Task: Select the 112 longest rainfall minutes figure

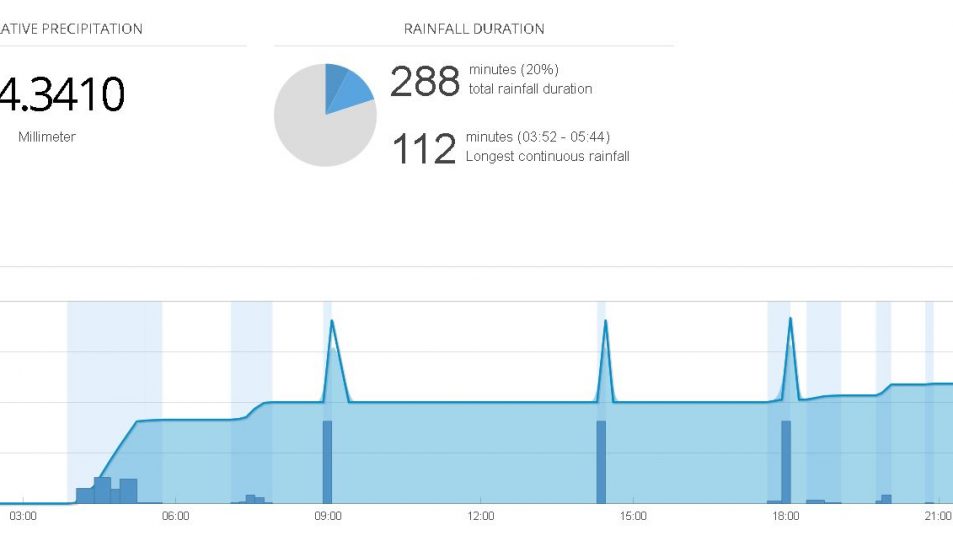Action: pos(424,149)
